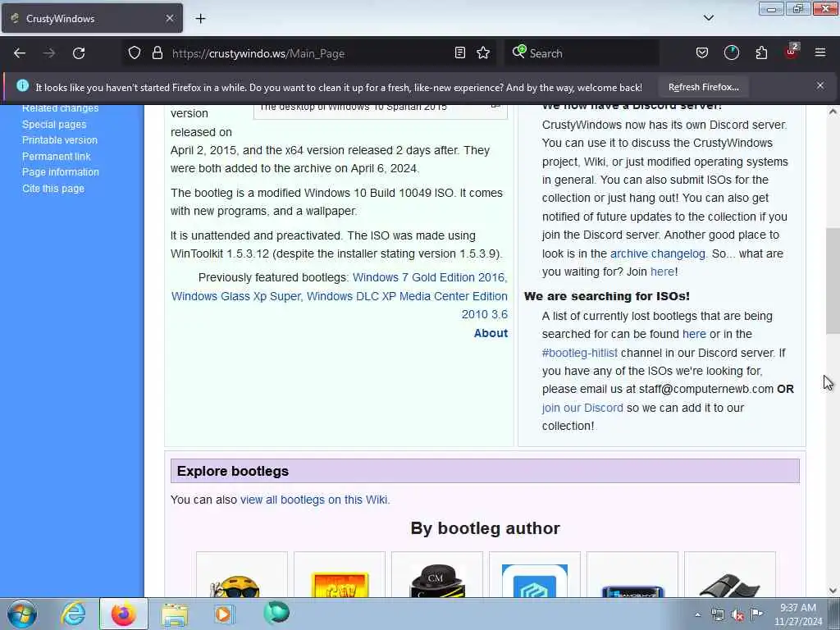Open blue hexagon logo author thumbnail
Viewport: 840px width, 630px height.
pos(535,580)
